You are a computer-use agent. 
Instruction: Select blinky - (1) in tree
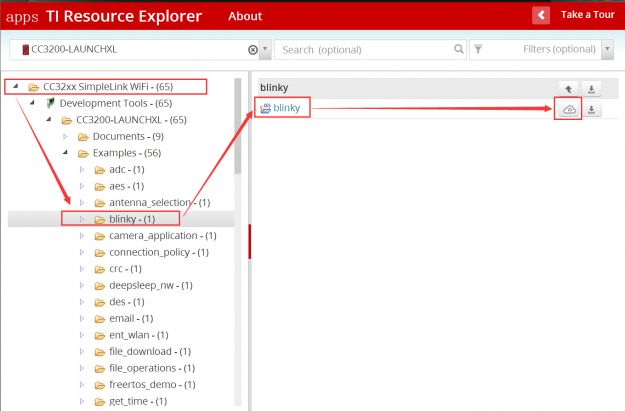tap(132, 219)
